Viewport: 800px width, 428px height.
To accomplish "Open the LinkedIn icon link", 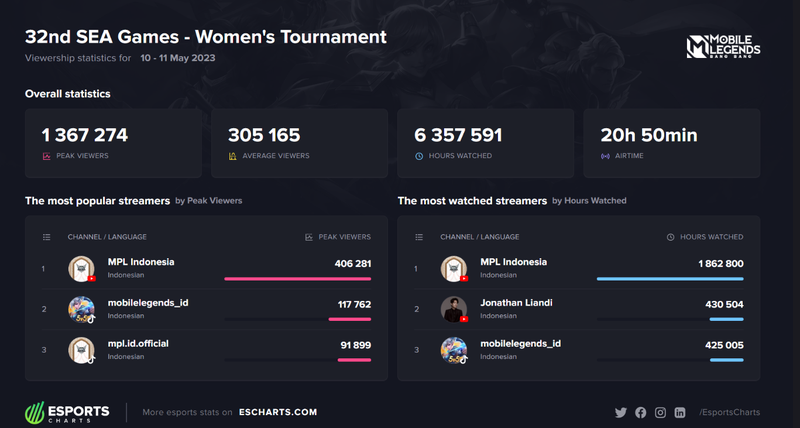I will pyautogui.click(x=680, y=412).
